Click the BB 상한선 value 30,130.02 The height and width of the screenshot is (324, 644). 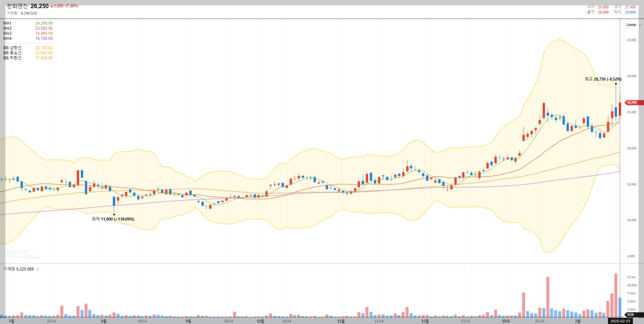(44, 48)
